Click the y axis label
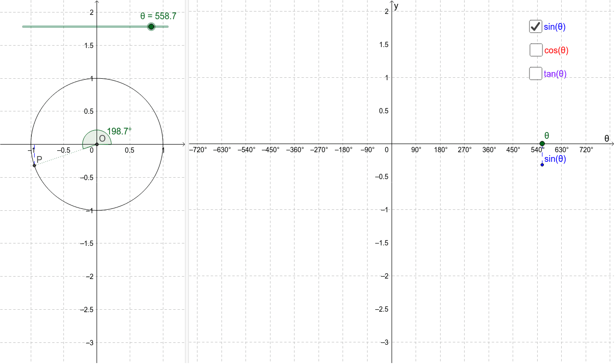This screenshot has height=364, width=615. click(x=396, y=6)
